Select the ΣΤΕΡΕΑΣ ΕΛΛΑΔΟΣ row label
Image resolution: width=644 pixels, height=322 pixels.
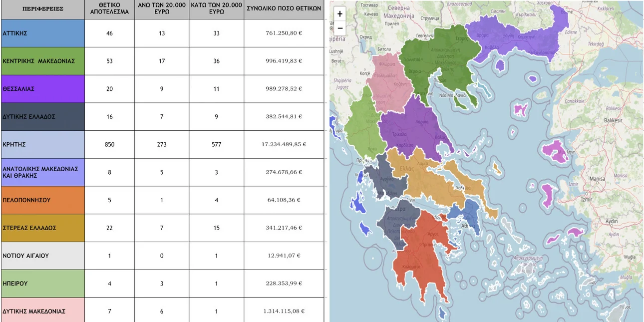pos(43,228)
